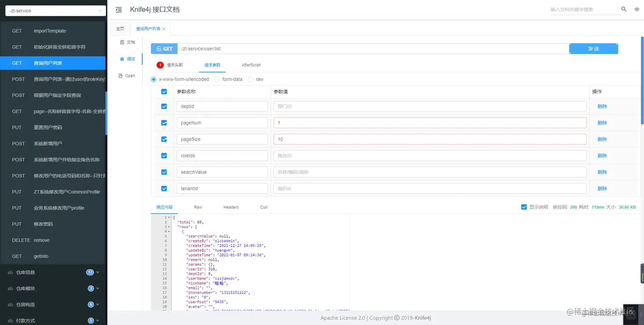The width and height of the screenshot is (644, 325).
Task: Switch to response Headers tab
Action: (231, 207)
